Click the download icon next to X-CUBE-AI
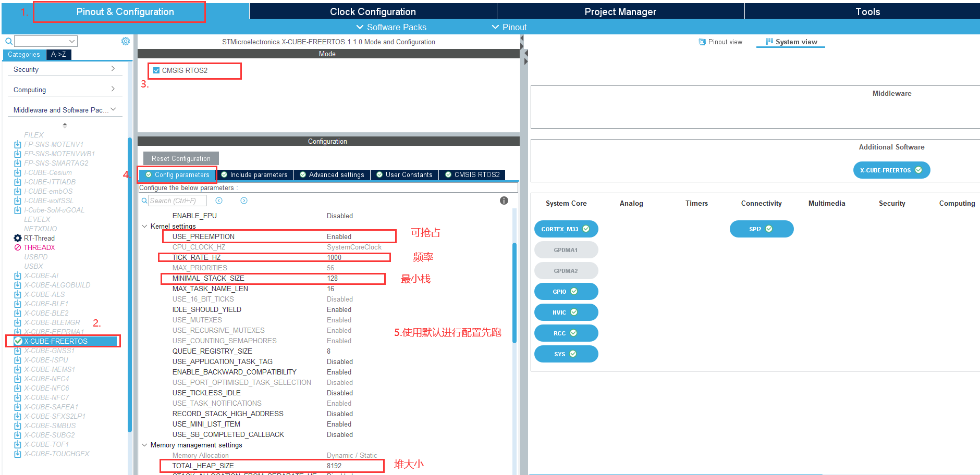 click(x=18, y=276)
